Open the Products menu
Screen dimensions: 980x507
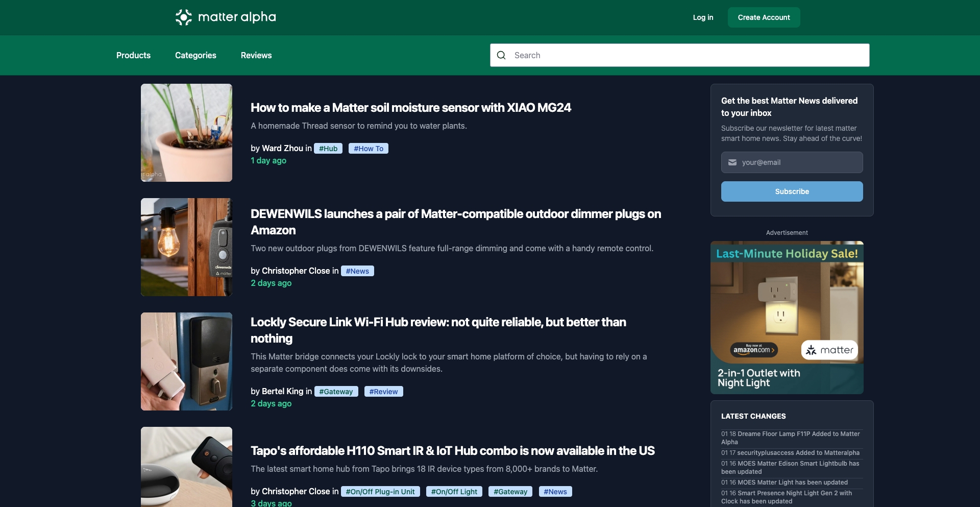(x=133, y=55)
